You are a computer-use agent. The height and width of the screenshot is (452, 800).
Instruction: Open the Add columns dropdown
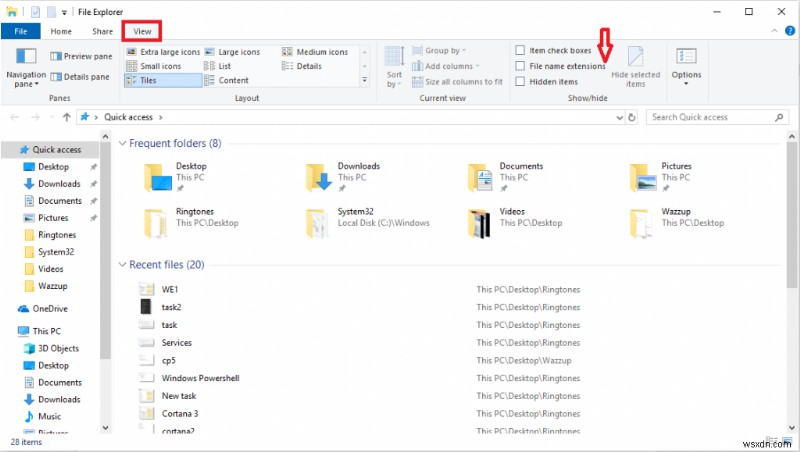pos(446,66)
